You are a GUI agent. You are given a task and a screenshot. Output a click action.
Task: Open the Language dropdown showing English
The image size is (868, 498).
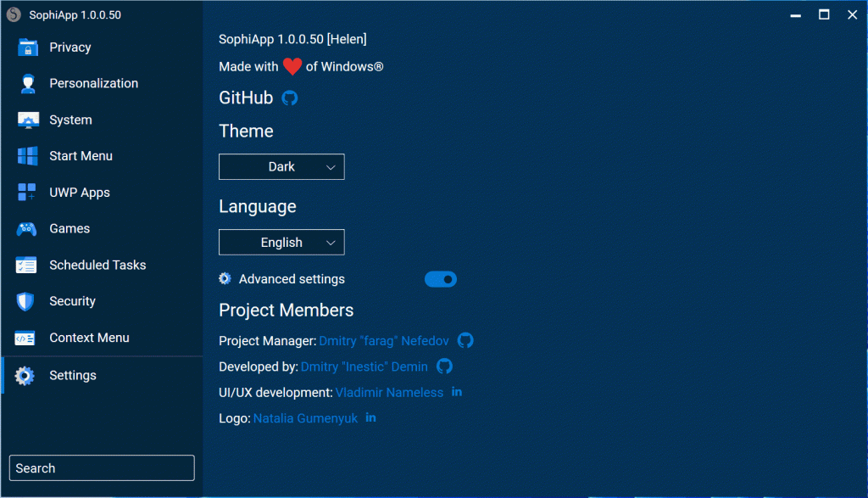281,242
